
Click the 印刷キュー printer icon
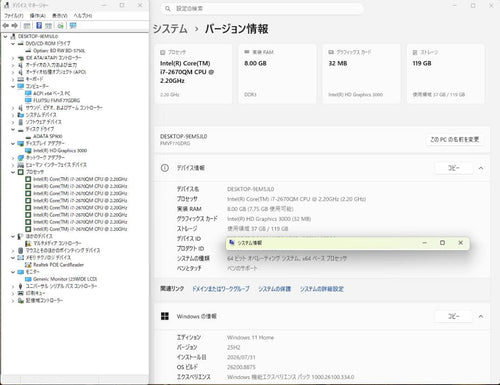pos(21,293)
